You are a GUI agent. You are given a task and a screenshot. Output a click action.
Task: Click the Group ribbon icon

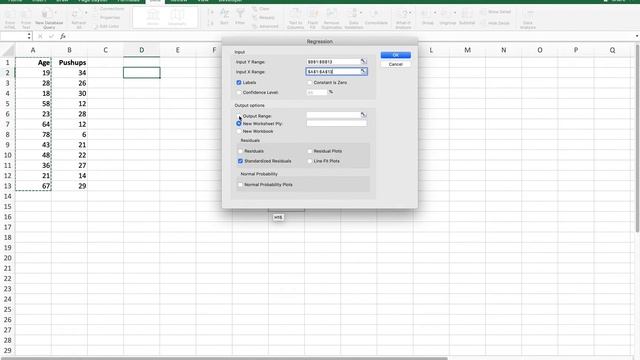coord(427,17)
